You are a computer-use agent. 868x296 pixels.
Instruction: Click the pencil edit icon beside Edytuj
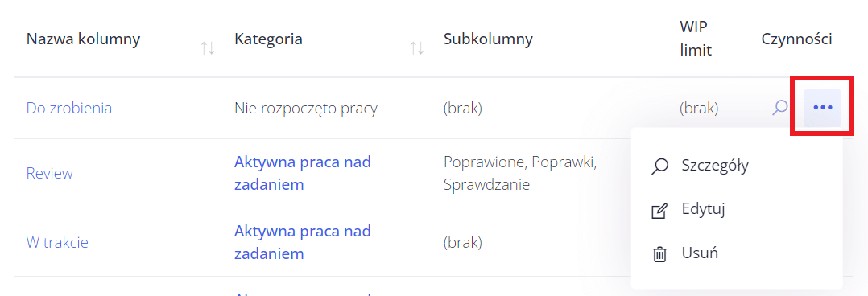[x=659, y=211]
